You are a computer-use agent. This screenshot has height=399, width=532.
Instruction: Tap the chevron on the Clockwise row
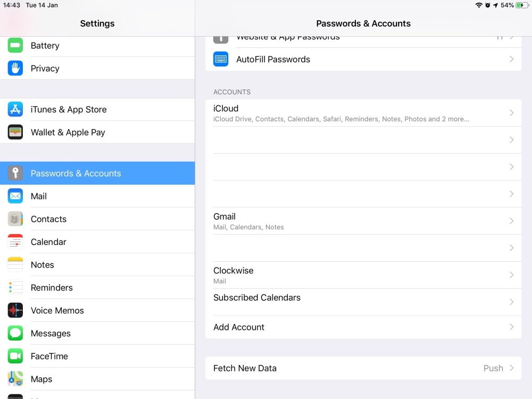click(x=512, y=275)
